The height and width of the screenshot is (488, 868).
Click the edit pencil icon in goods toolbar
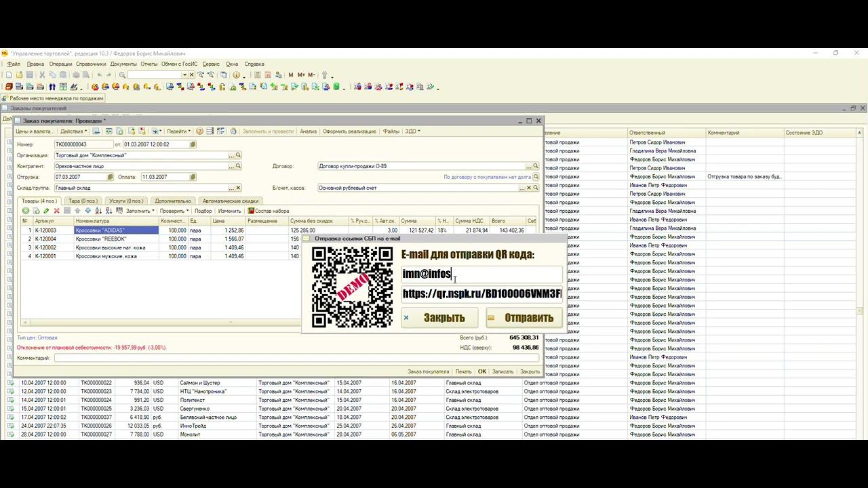tap(46, 211)
